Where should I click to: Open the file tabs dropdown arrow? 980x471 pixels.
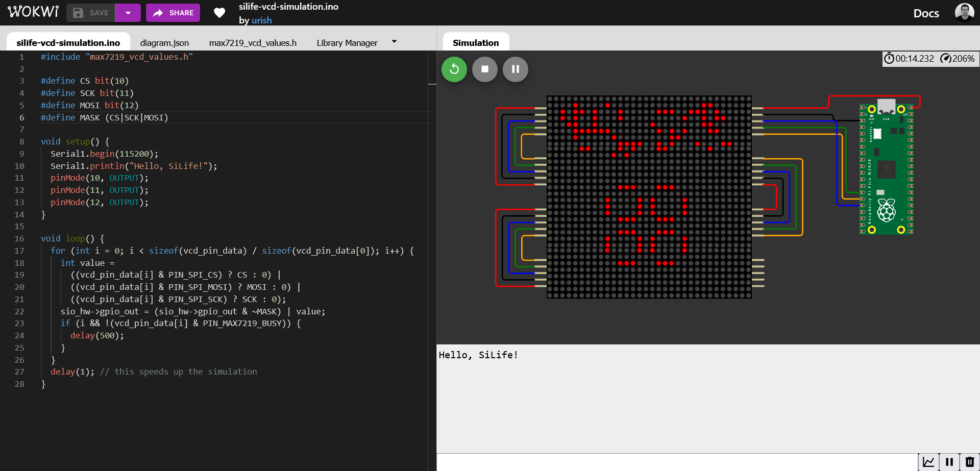pyautogui.click(x=394, y=42)
